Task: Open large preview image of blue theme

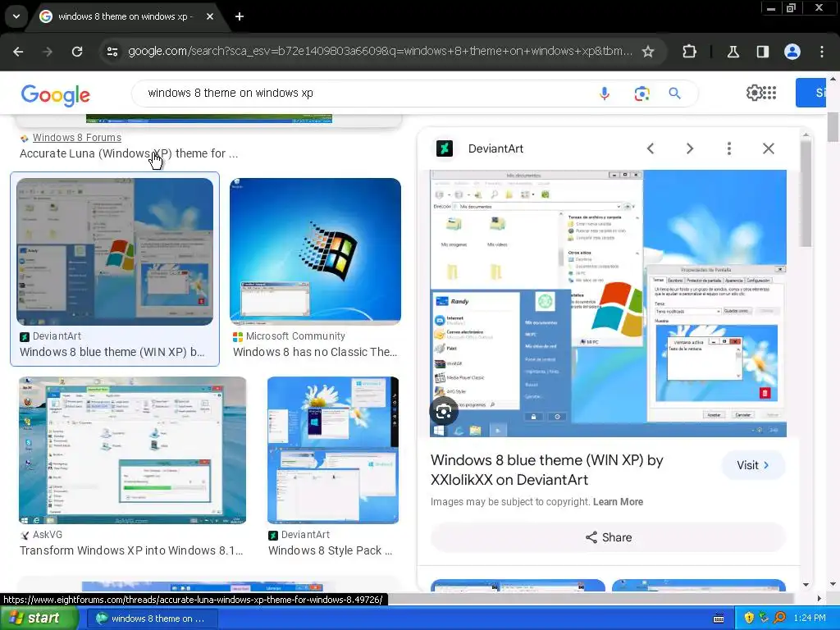Action: [x=608, y=304]
